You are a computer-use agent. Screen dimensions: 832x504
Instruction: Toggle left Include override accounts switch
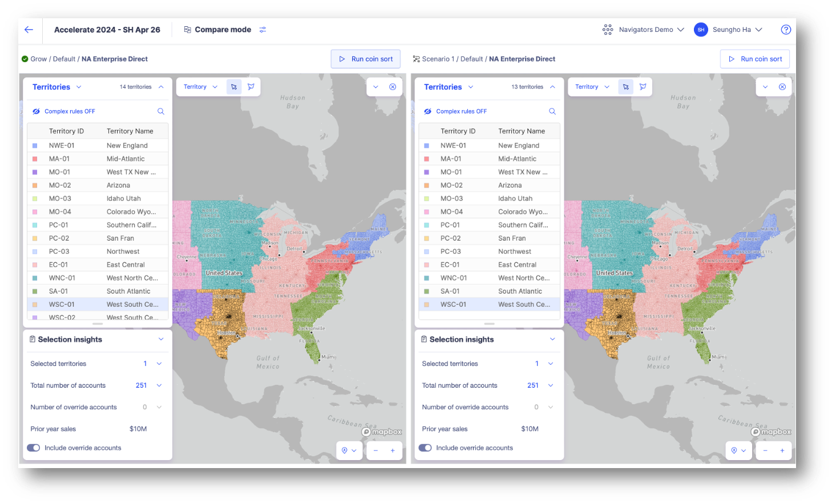click(x=34, y=448)
